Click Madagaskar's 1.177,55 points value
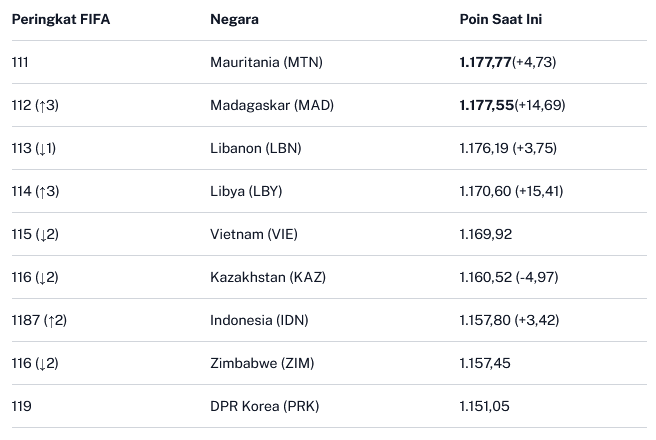The width and height of the screenshot is (656, 440). tap(485, 105)
